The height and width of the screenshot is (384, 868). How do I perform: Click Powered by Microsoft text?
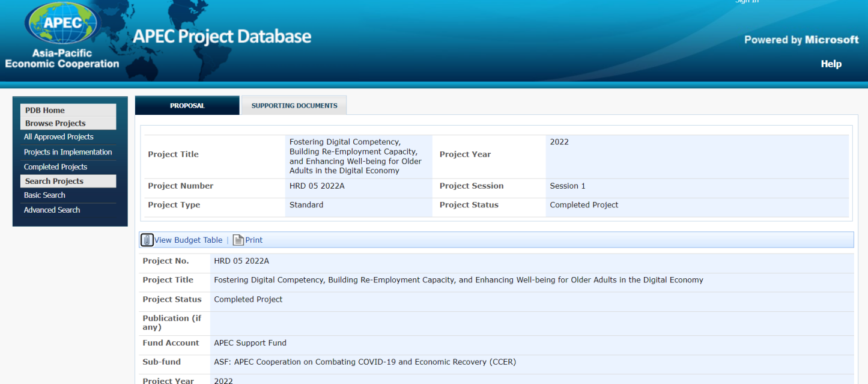(x=801, y=40)
